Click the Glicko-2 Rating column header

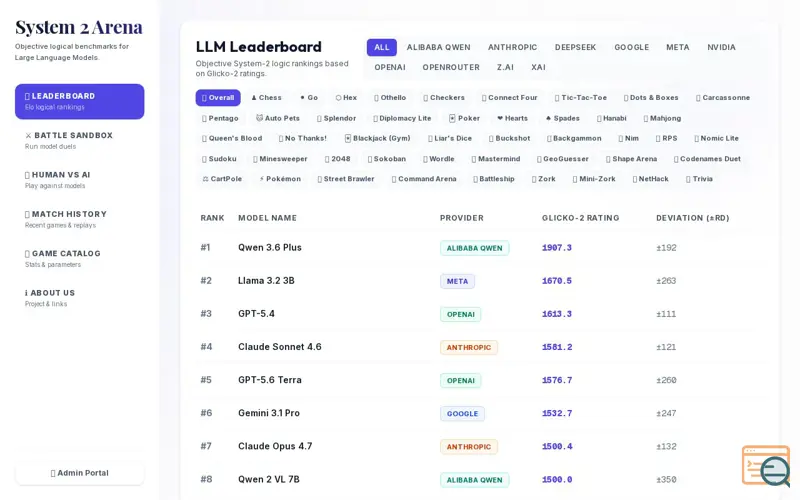(580, 218)
